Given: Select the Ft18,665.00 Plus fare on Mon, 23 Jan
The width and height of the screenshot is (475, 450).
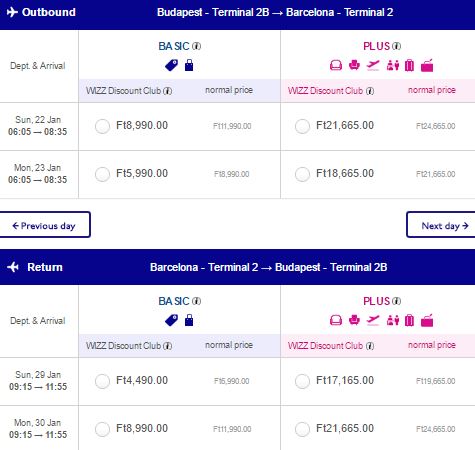Looking at the screenshot, I should point(302,174).
